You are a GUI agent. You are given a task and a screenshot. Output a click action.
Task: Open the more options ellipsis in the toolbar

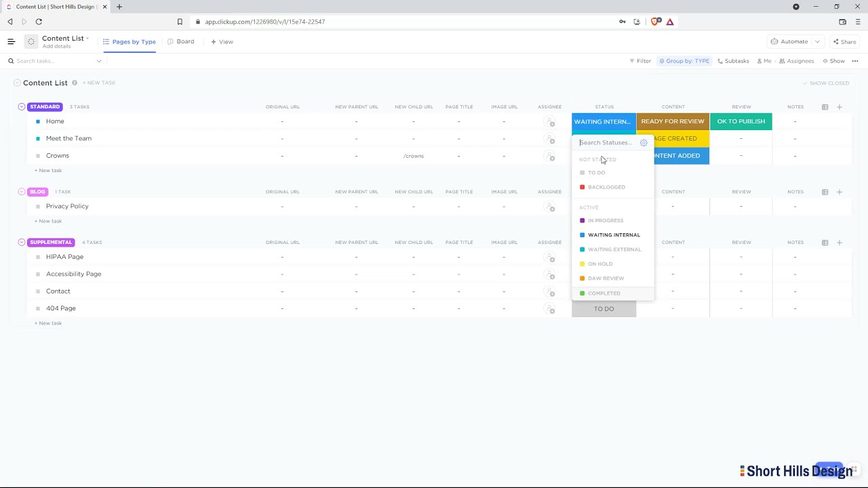tap(855, 61)
